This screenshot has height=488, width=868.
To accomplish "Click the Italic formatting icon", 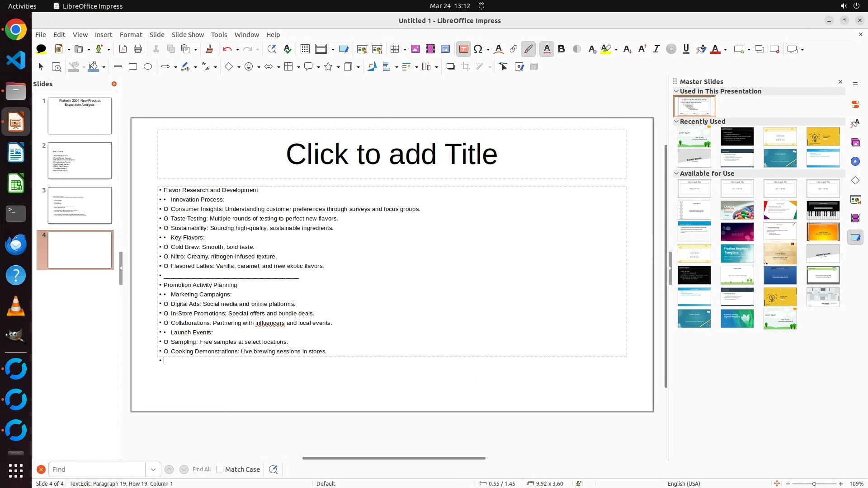I will [656, 49].
